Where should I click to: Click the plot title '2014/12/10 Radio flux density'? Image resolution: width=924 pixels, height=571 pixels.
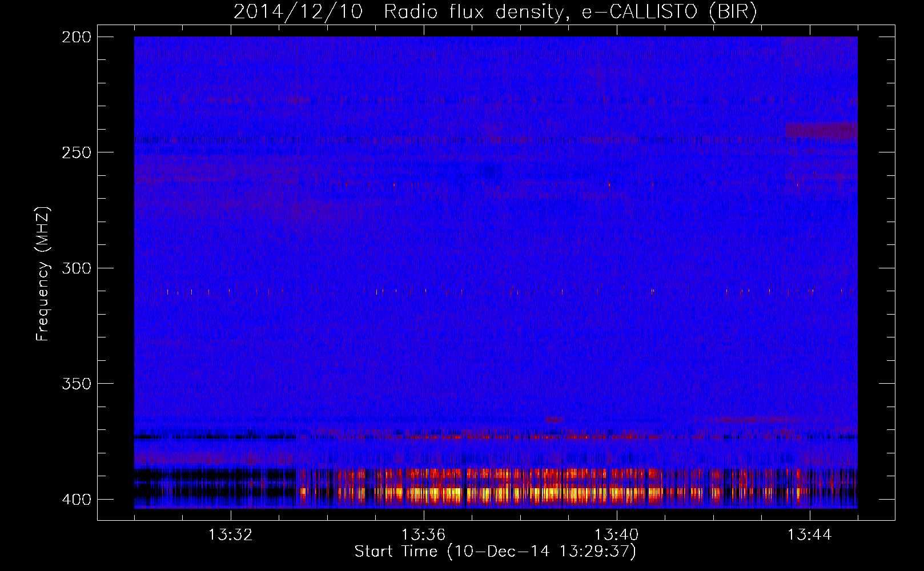tap(495, 11)
